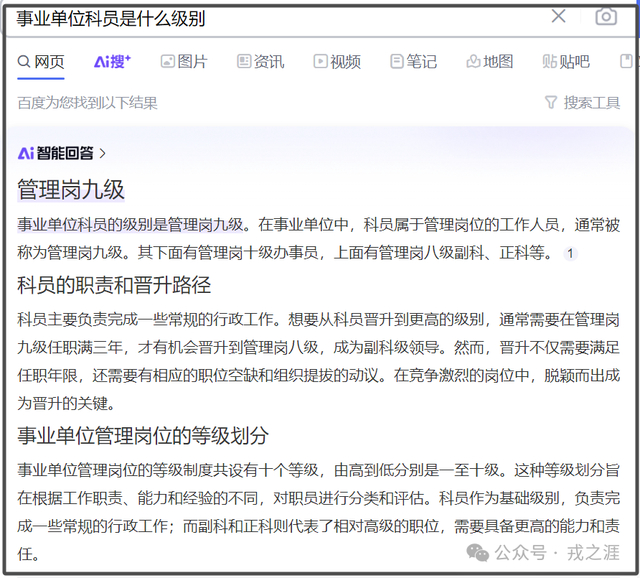Open the 贴吧 tab
Screen dimensions: 640x578
566,62
